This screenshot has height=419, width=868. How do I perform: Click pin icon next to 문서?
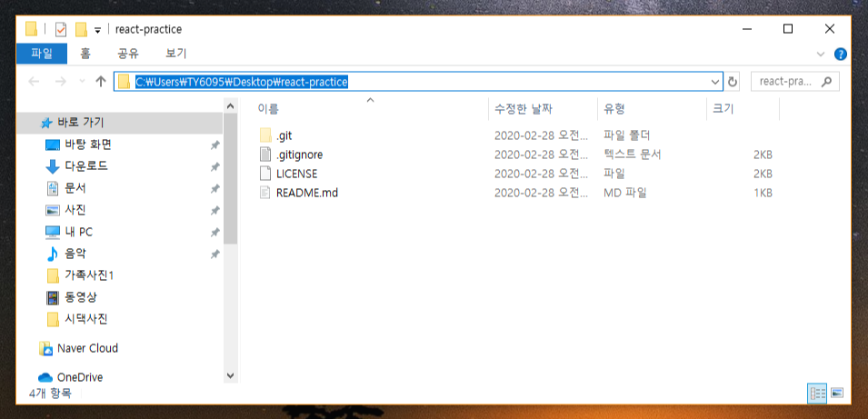click(215, 189)
